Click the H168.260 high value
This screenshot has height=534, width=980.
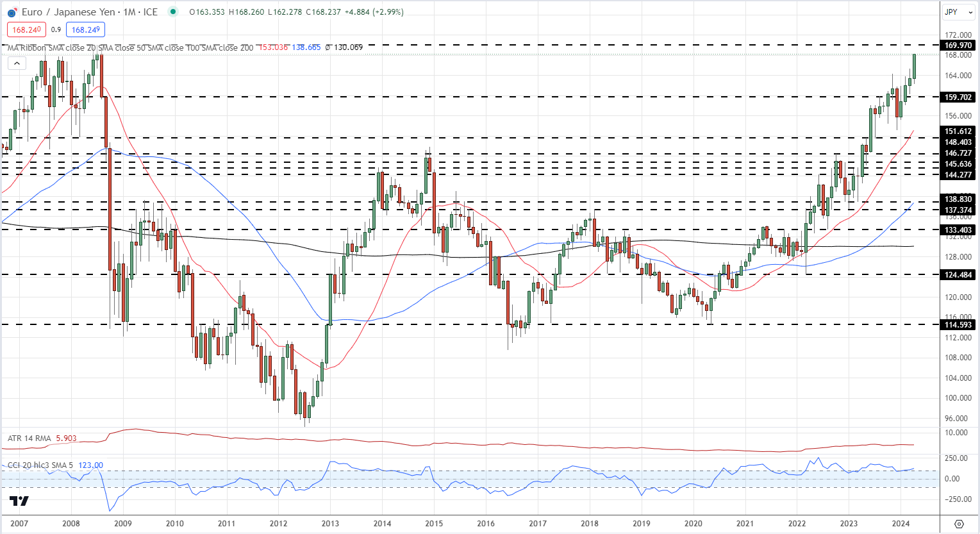(x=246, y=12)
